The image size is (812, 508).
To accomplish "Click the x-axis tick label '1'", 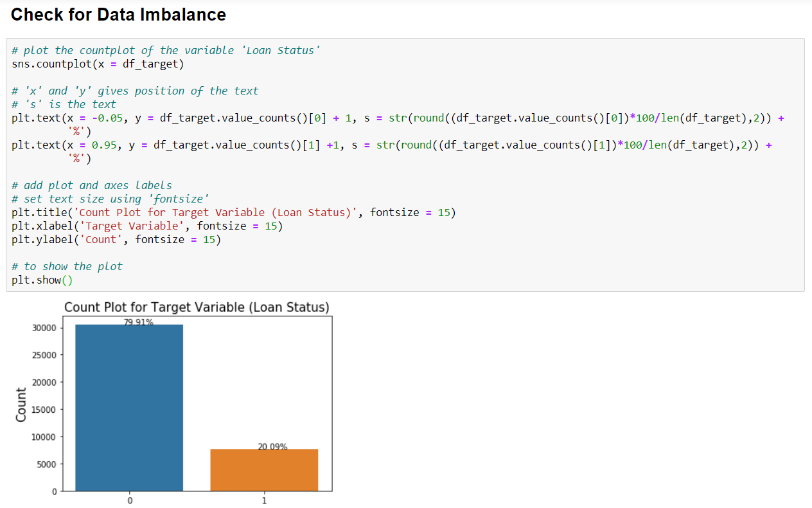I will pyautogui.click(x=263, y=499).
